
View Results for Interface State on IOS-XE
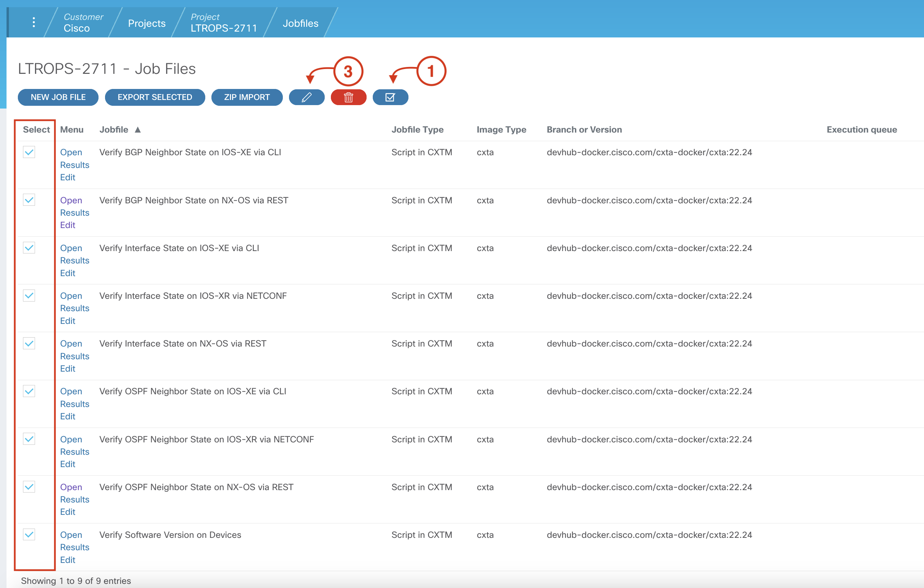click(x=74, y=260)
